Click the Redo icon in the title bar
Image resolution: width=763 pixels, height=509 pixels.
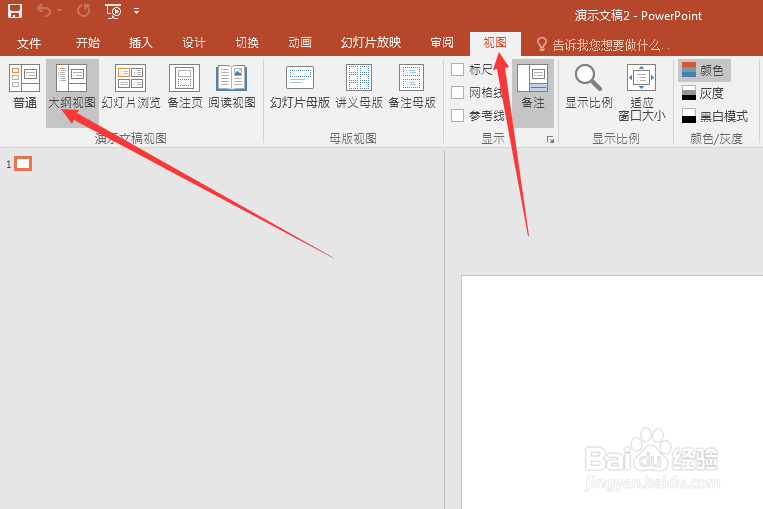click(x=83, y=10)
